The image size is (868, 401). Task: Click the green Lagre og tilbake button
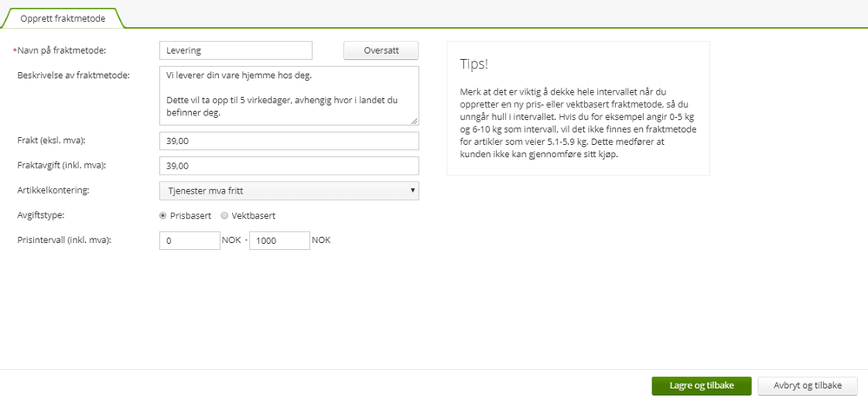(701, 385)
